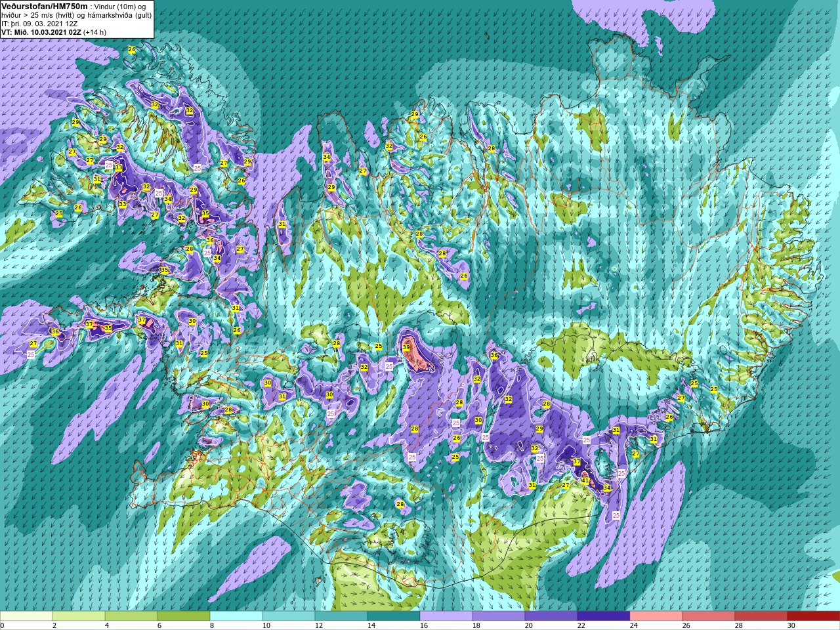Image resolution: width=840 pixels, height=630 pixels.
Task: Click the lavender 16–18 m/s legend swatch
Action: coord(446,616)
